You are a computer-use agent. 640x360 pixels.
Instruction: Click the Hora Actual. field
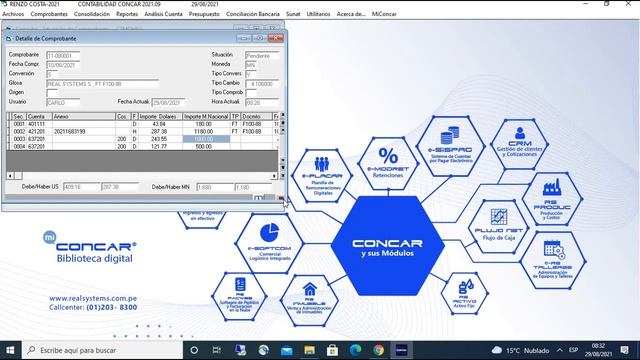[x=262, y=102]
